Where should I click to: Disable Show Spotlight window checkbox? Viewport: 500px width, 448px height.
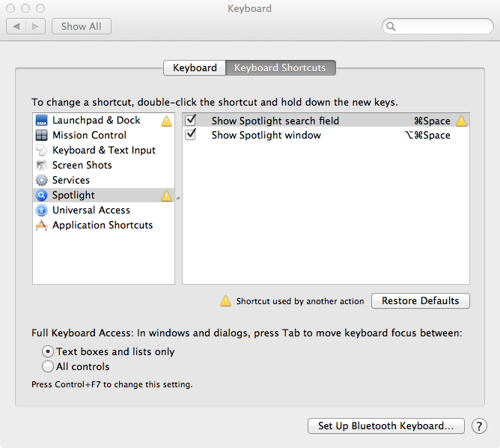click(x=191, y=135)
